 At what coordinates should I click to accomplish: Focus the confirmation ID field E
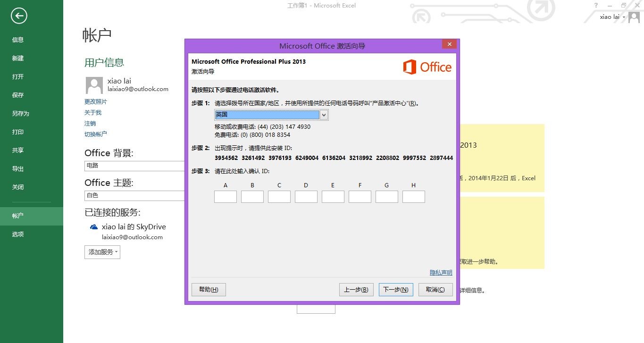click(x=333, y=197)
